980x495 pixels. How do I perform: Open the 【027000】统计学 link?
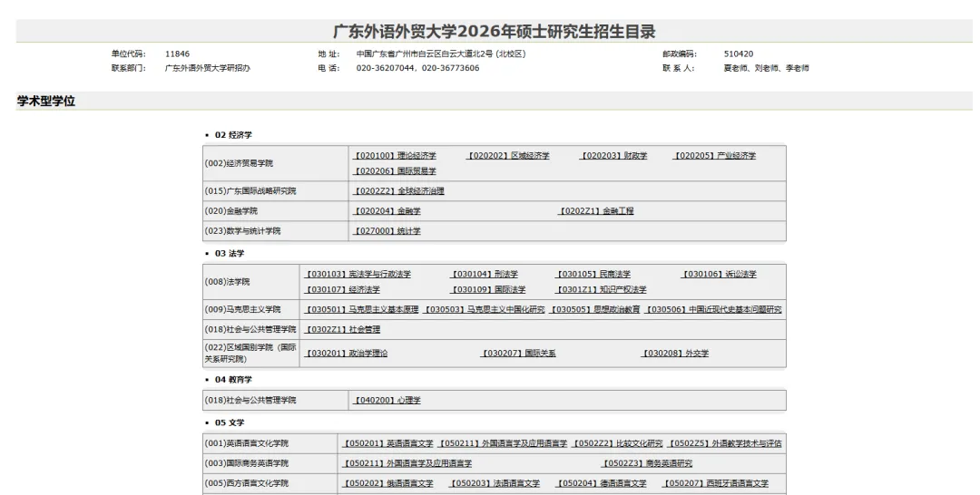(387, 231)
